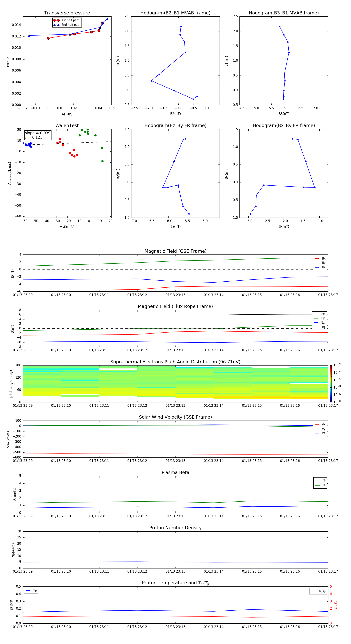Select the "Bx'" flux rope legend entry

point(320,314)
